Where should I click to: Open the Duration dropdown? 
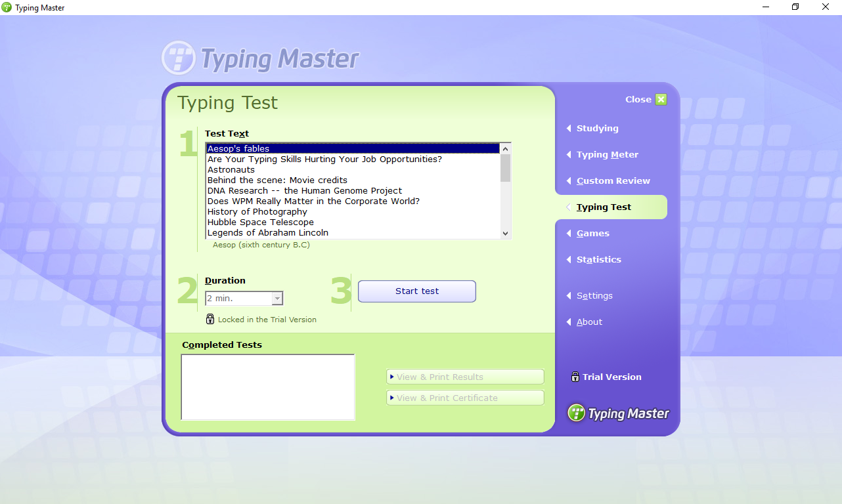coord(278,298)
